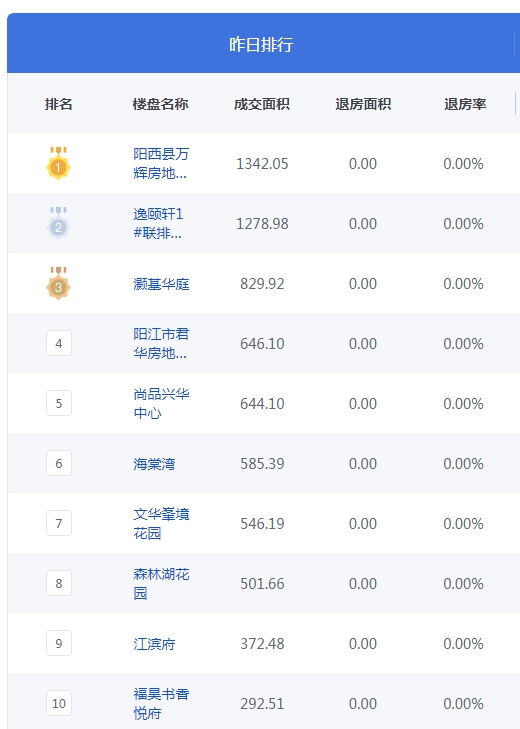The height and width of the screenshot is (729, 520).
Task: Select the rank 9 number badge
Action: pos(59,643)
